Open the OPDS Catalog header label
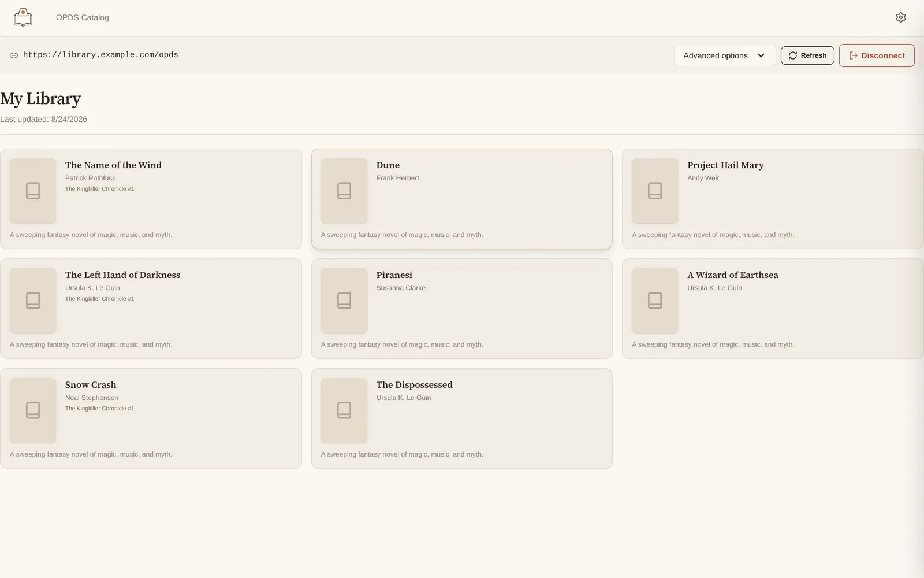 [x=83, y=17]
